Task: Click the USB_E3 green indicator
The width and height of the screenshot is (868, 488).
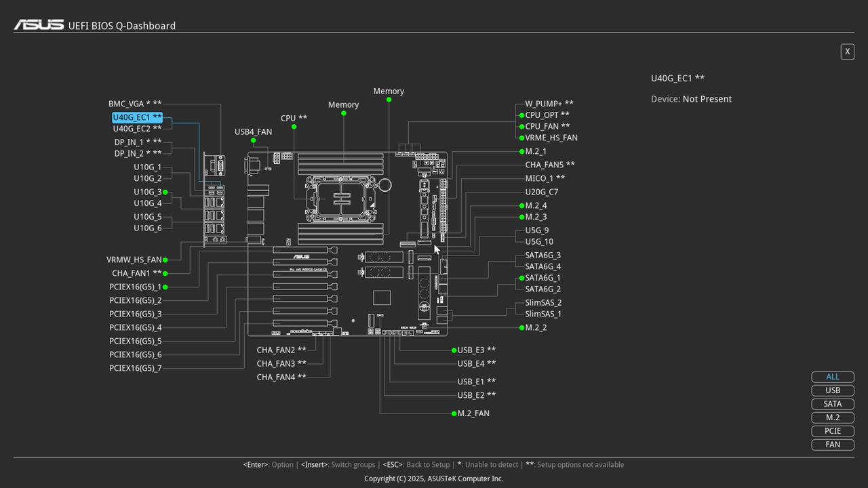Action: tap(453, 350)
